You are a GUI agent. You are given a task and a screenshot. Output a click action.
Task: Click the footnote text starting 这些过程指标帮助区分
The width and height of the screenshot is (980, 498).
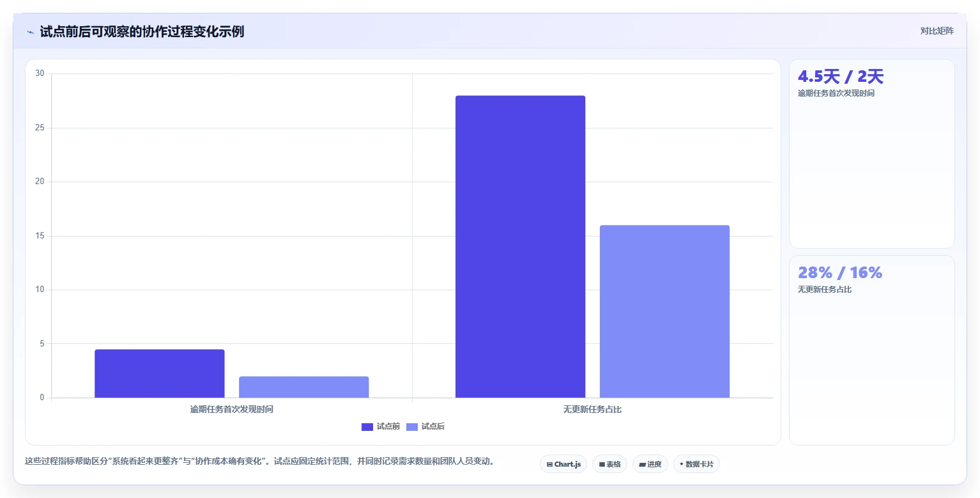(259, 461)
